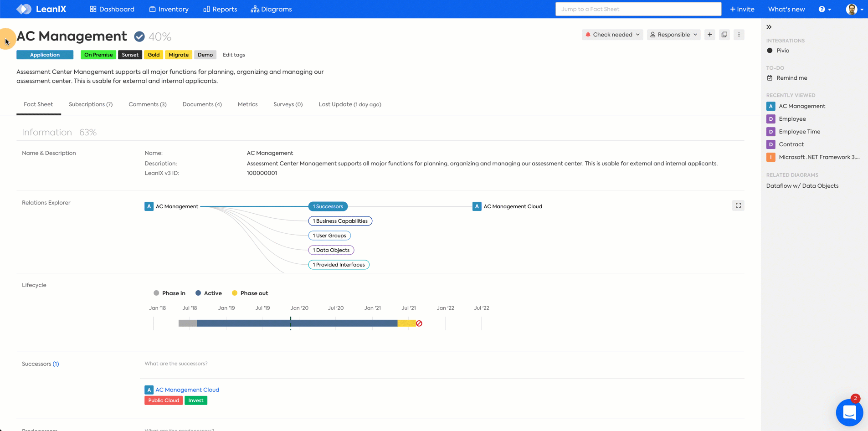Click the copy fact sheet icon
868x431 pixels.
pos(724,35)
